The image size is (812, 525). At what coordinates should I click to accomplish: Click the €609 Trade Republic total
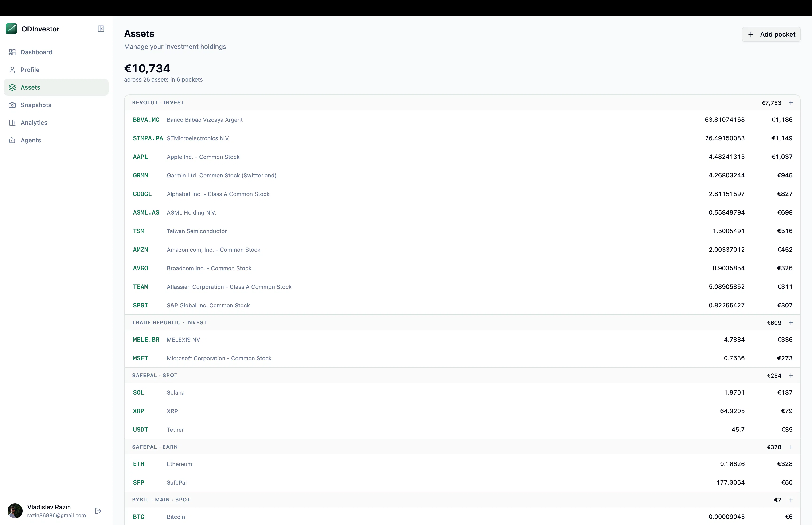pyautogui.click(x=774, y=322)
